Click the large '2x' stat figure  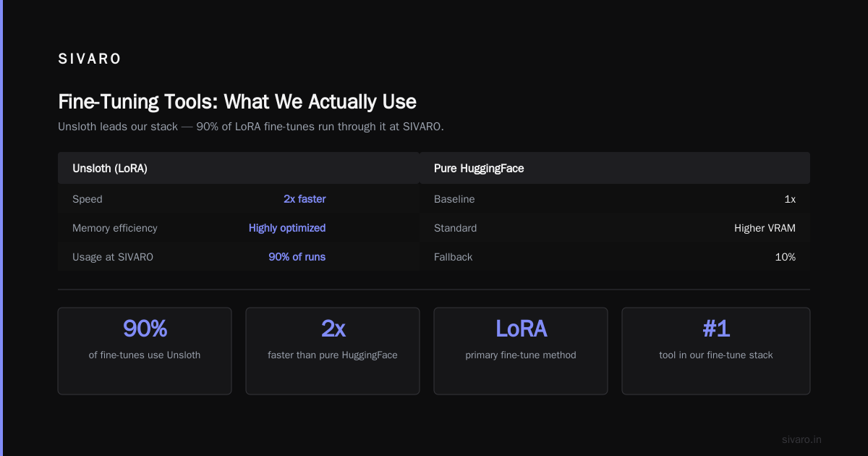click(x=333, y=329)
